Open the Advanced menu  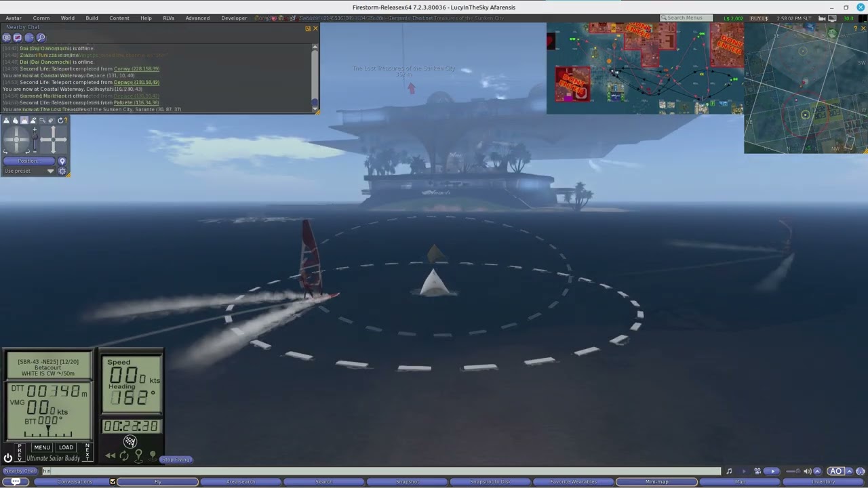coord(197,18)
